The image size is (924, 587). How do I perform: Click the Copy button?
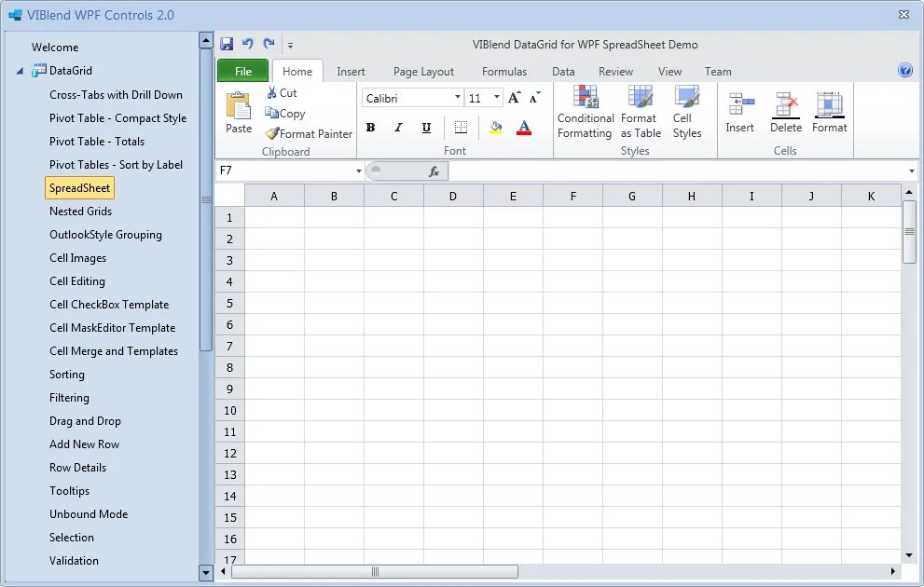tap(285, 113)
